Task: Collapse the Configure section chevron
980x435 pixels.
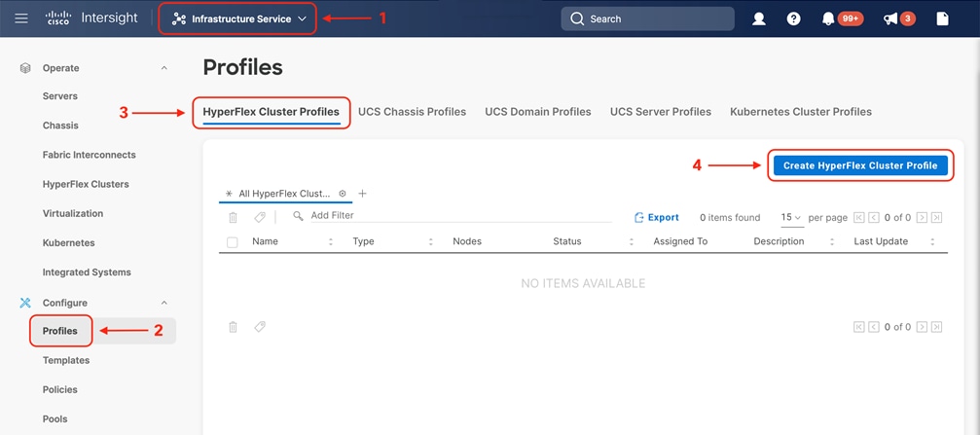Action: (x=164, y=303)
